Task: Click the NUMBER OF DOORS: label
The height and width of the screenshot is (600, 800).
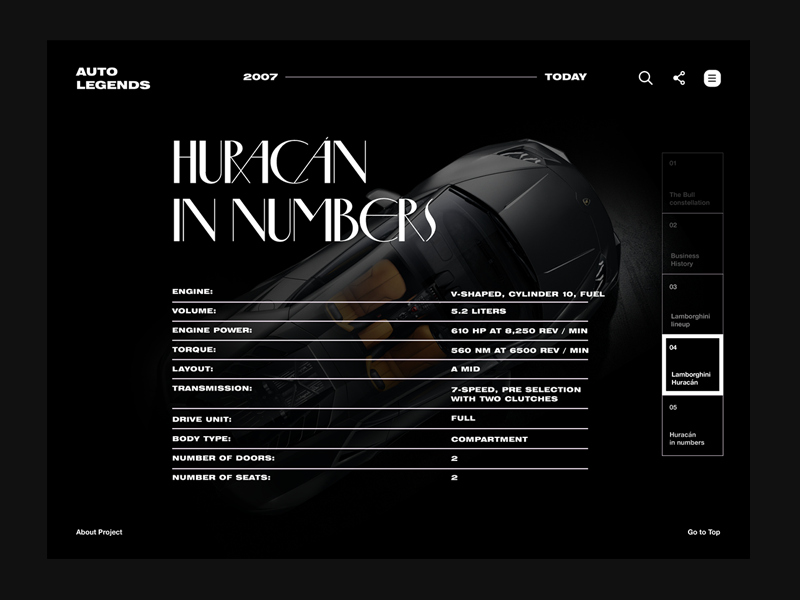Action: [223, 458]
